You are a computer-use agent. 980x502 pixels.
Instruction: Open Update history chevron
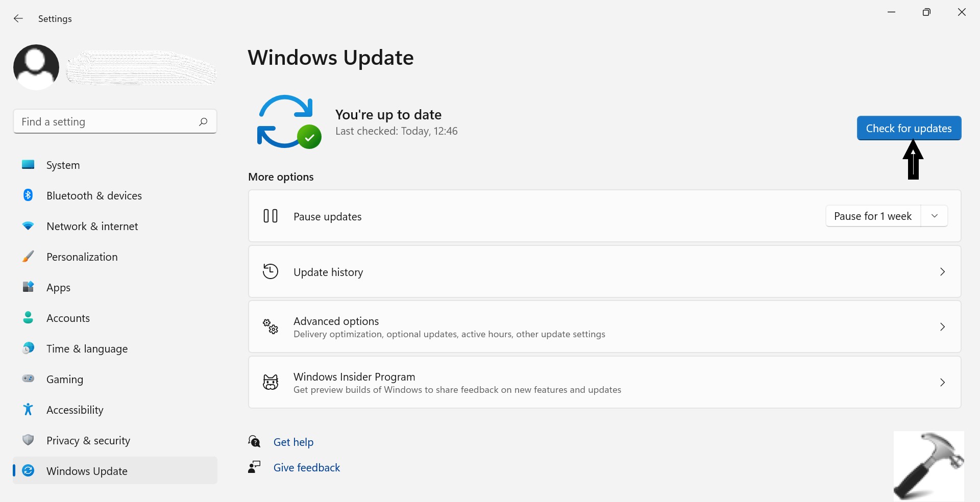coord(942,272)
